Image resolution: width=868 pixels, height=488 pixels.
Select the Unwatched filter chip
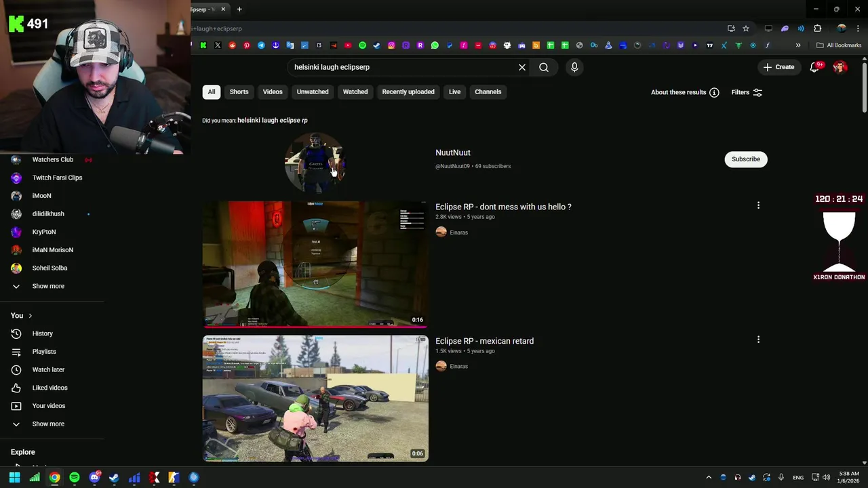click(313, 92)
